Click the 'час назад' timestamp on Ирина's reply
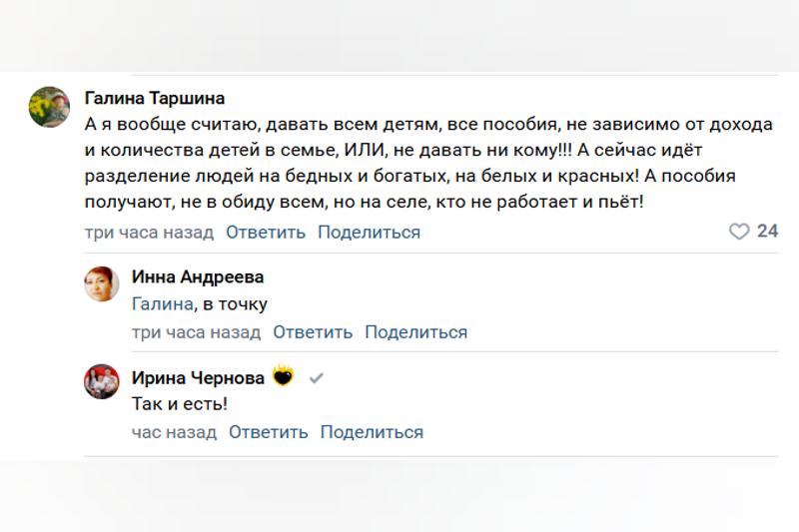The image size is (799, 532). (x=174, y=432)
